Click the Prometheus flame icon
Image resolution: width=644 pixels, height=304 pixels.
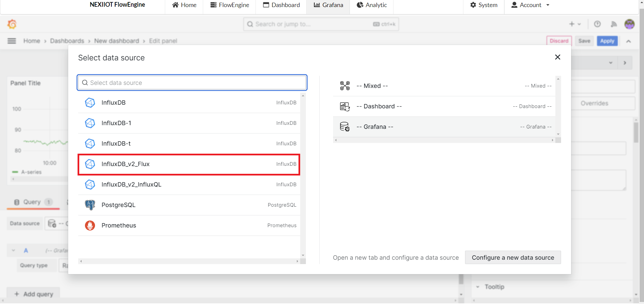(90, 225)
